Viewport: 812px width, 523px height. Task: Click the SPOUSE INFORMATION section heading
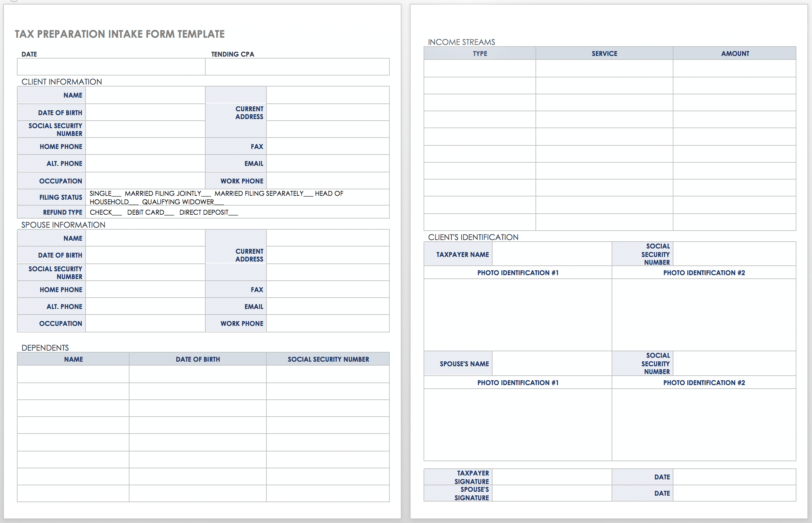[63, 225]
